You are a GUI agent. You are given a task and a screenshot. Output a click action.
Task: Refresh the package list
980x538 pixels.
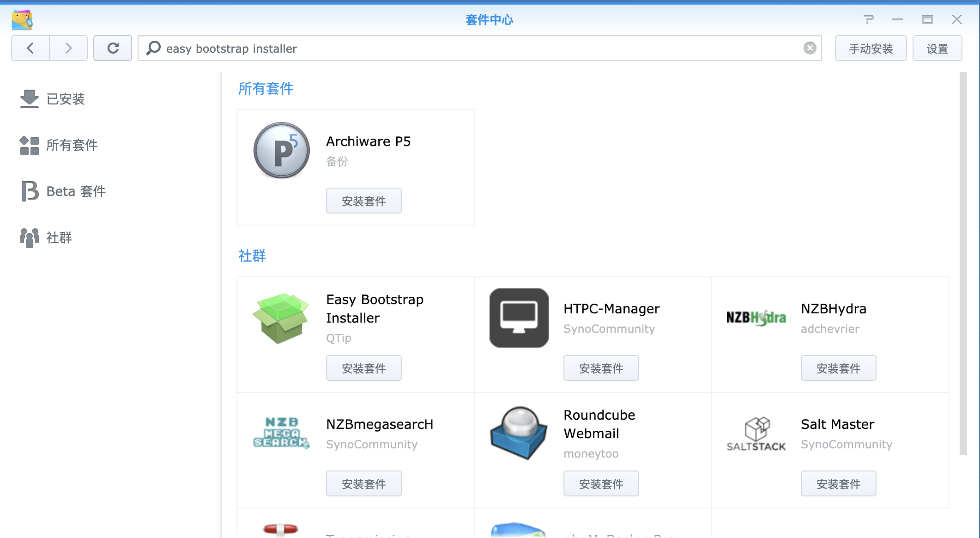(113, 48)
